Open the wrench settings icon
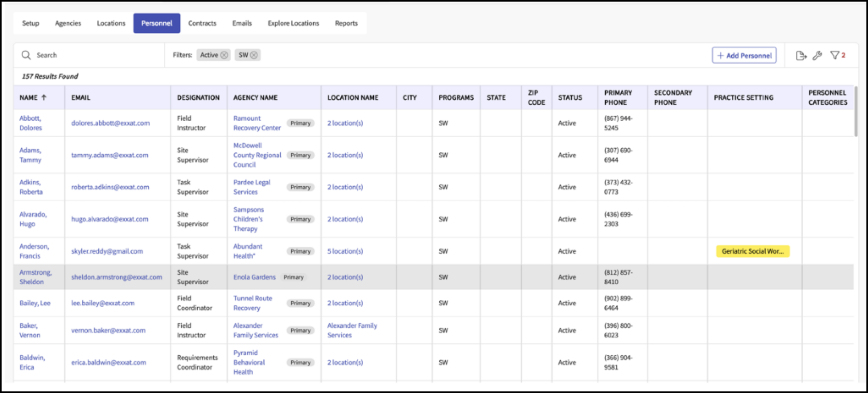 817,56
